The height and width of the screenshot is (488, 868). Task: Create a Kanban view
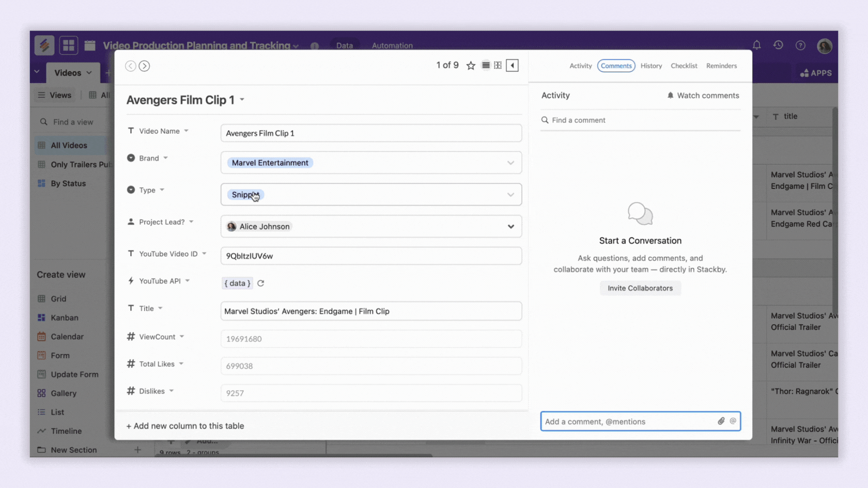click(x=65, y=318)
